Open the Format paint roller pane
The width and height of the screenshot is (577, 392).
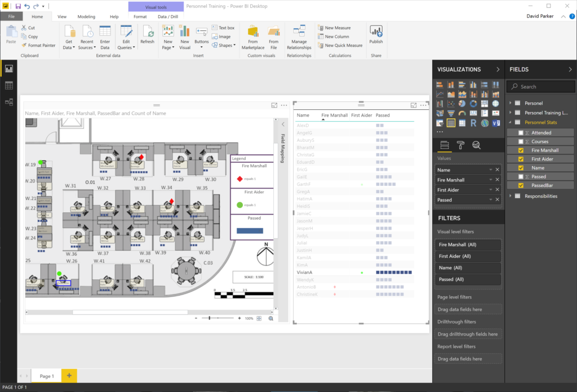[x=460, y=145]
